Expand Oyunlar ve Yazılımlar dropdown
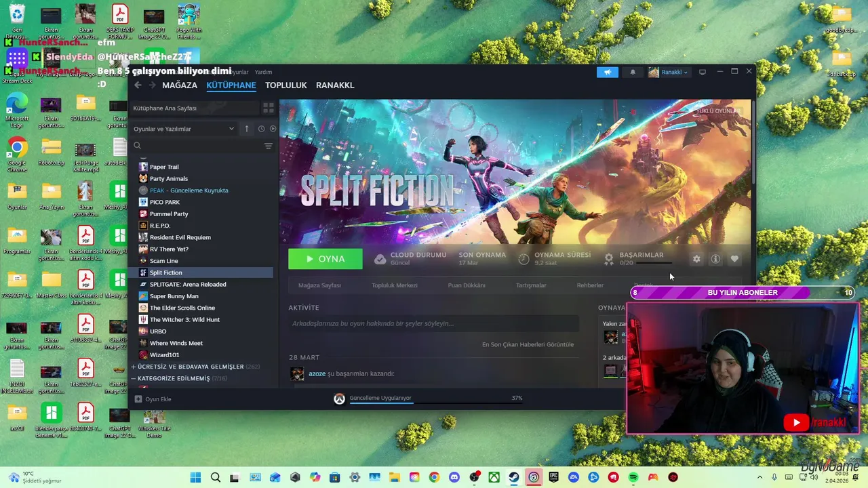 pyautogui.click(x=183, y=129)
